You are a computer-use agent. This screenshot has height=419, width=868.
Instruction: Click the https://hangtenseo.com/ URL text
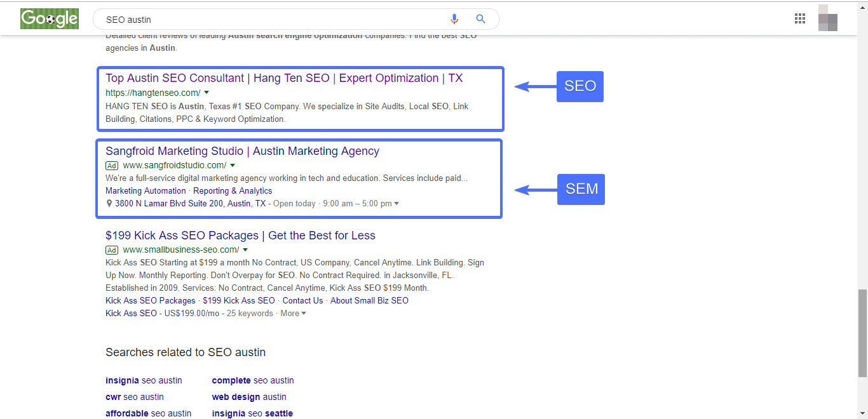pyautogui.click(x=153, y=93)
